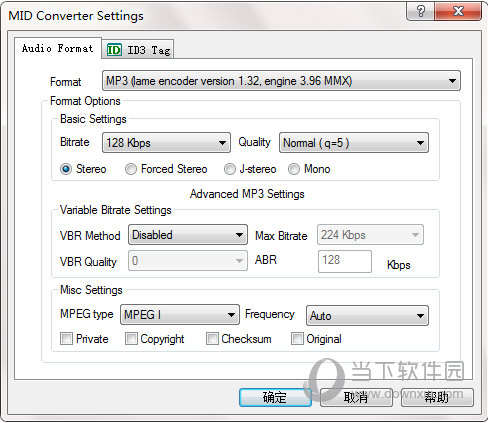The width and height of the screenshot is (488, 423).
Task: Open the Bitrate 128 Kbps dropdown
Action: pyautogui.click(x=166, y=143)
